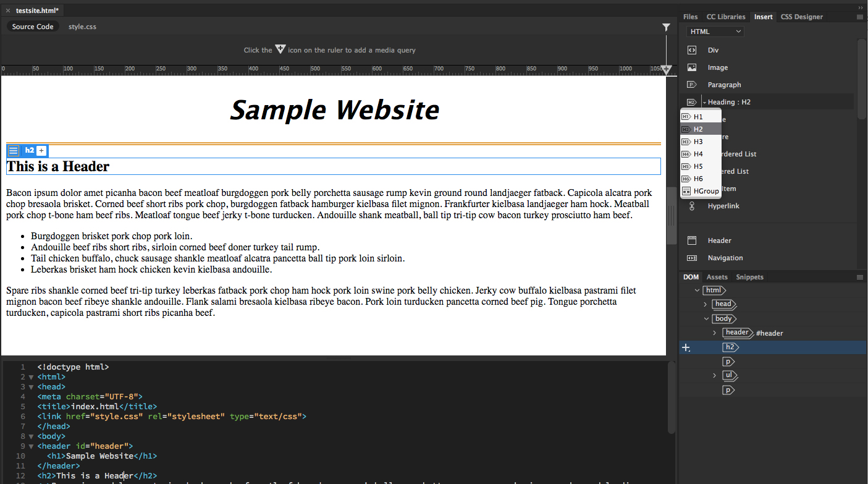This screenshot has height=484, width=868.
Task: Switch to the Assets tab
Action: (x=717, y=277)
